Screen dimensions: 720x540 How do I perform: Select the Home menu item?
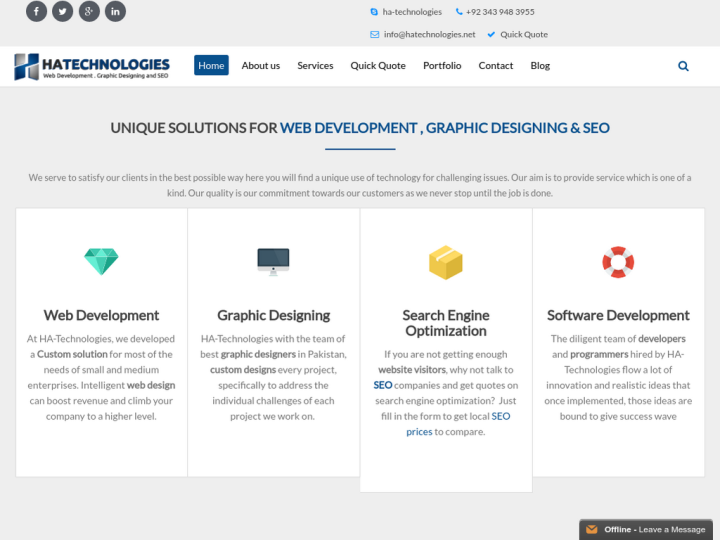(211, 66)
